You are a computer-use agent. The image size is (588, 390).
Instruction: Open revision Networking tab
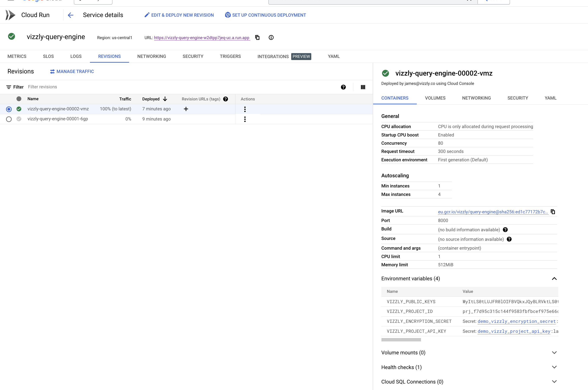(476, 98)
